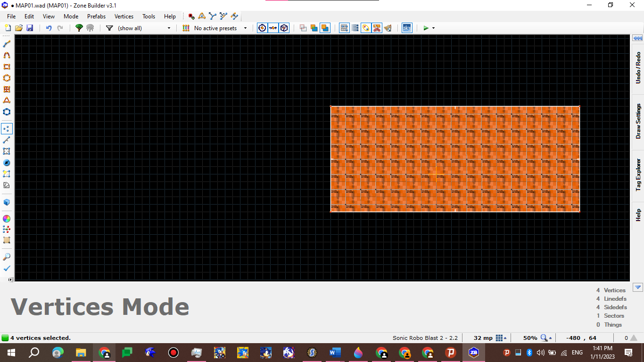Click Windows Start button on taskbar

[x=11, y=353]
